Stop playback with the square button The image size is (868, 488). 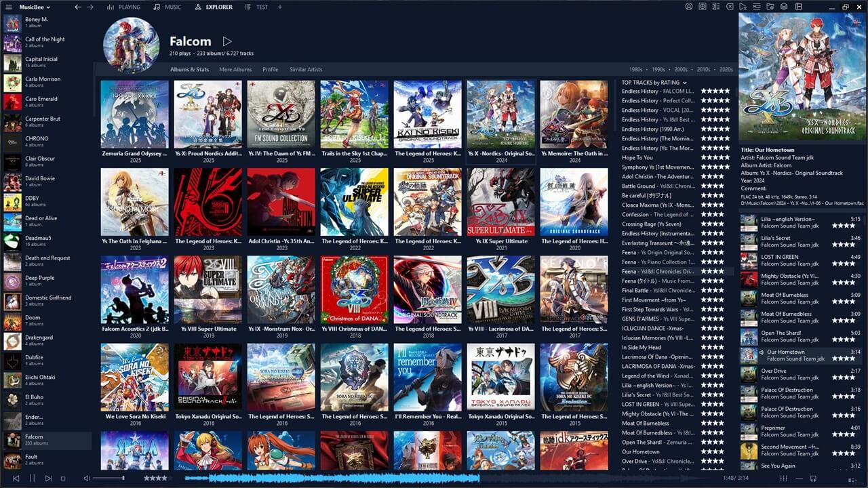click(63, 478)
